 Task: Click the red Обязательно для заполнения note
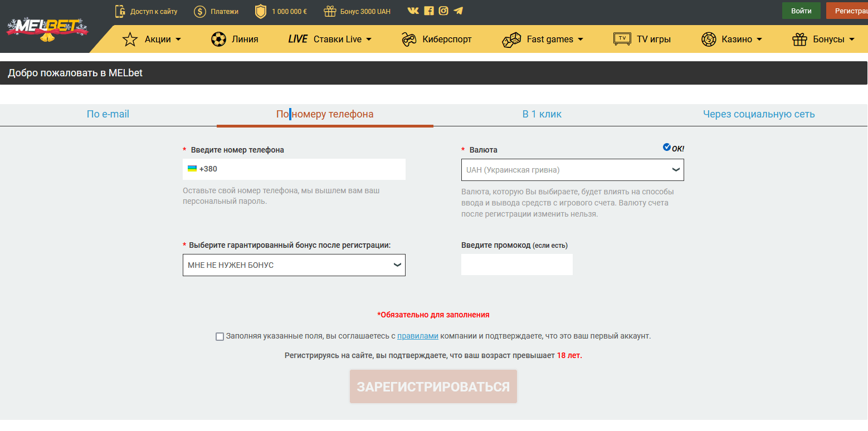click(433, 315)
